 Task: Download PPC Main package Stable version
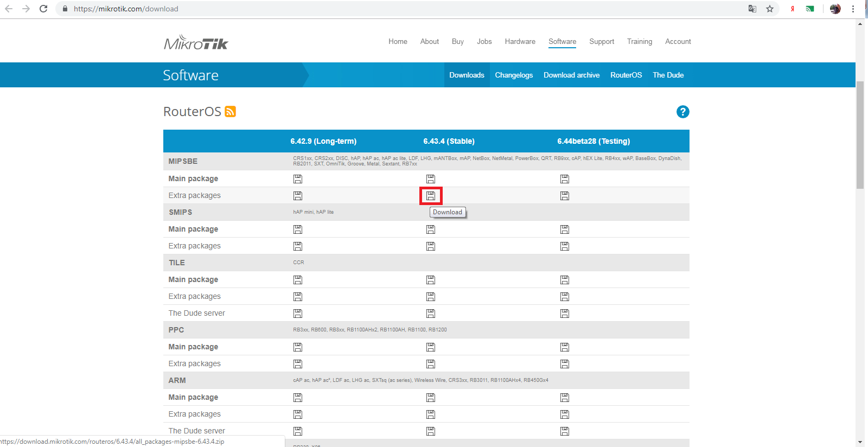point(431,347)
